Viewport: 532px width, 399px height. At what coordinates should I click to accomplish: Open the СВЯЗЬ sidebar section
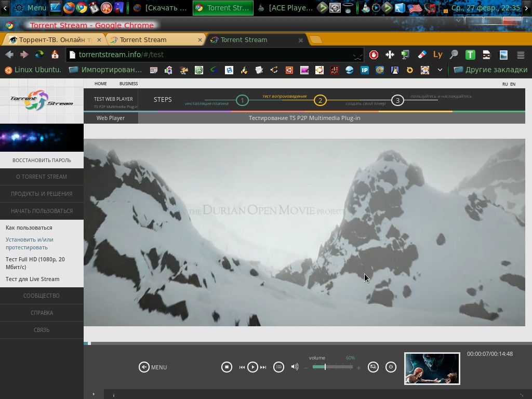coord(42,330)
